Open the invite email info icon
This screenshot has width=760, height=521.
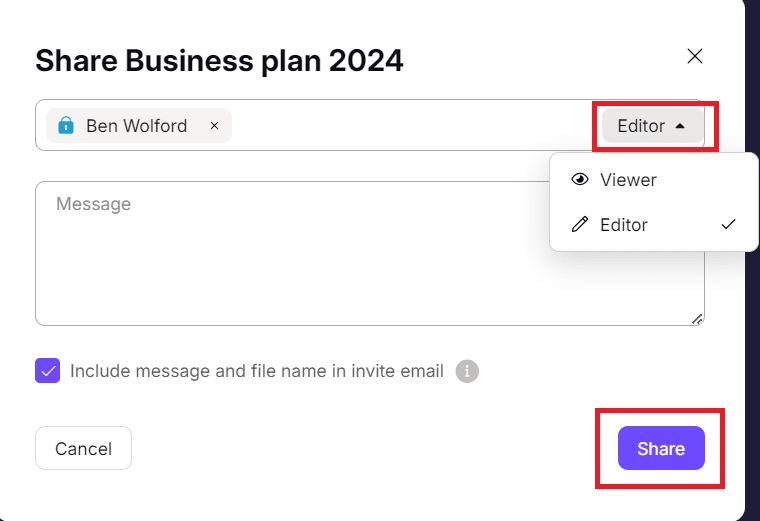[x=467, y=371]
